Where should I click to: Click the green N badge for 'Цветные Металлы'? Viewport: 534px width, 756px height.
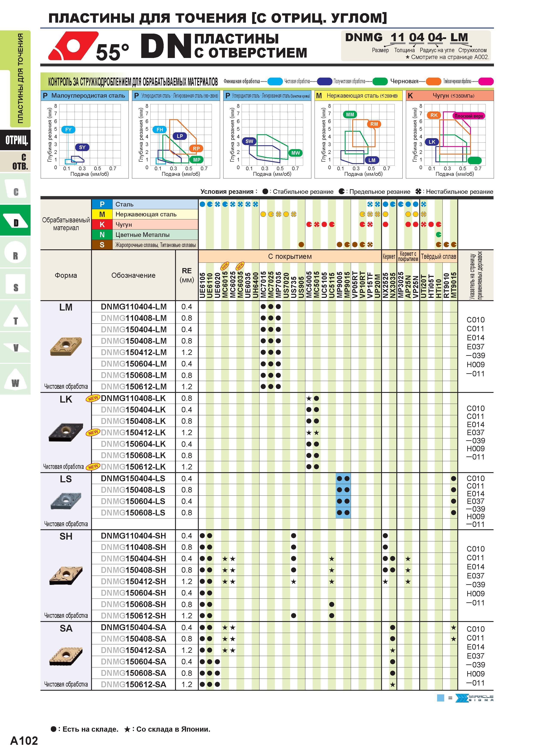point(102,235)
